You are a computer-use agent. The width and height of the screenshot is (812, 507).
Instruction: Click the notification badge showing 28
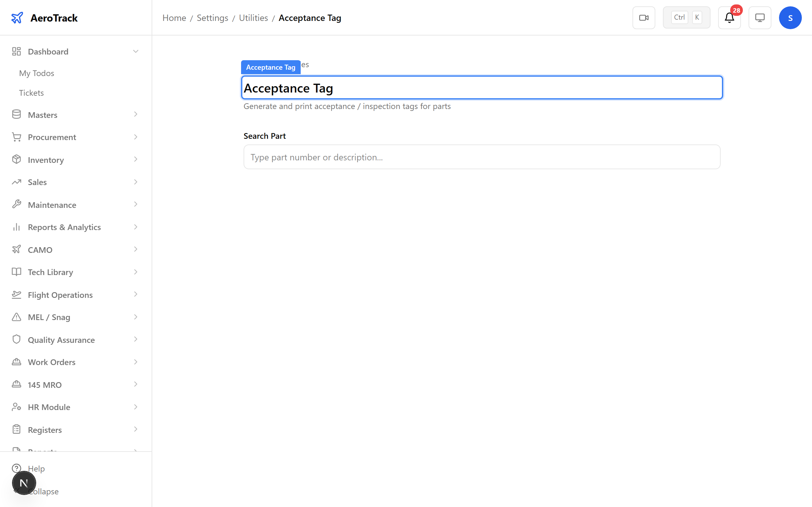pos(737,11)
